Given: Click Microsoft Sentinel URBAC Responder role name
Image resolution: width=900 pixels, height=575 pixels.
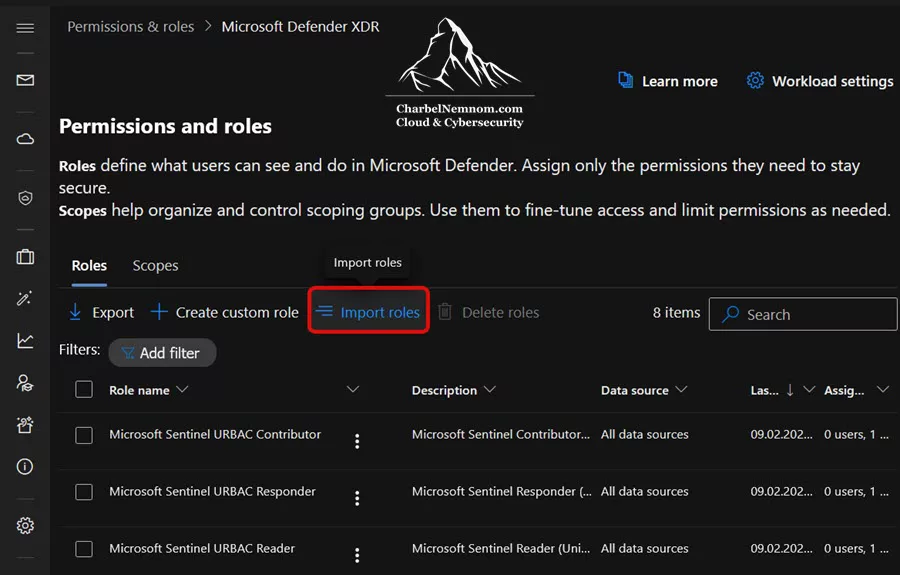Looking at the screenshot, I should point(212,491).
